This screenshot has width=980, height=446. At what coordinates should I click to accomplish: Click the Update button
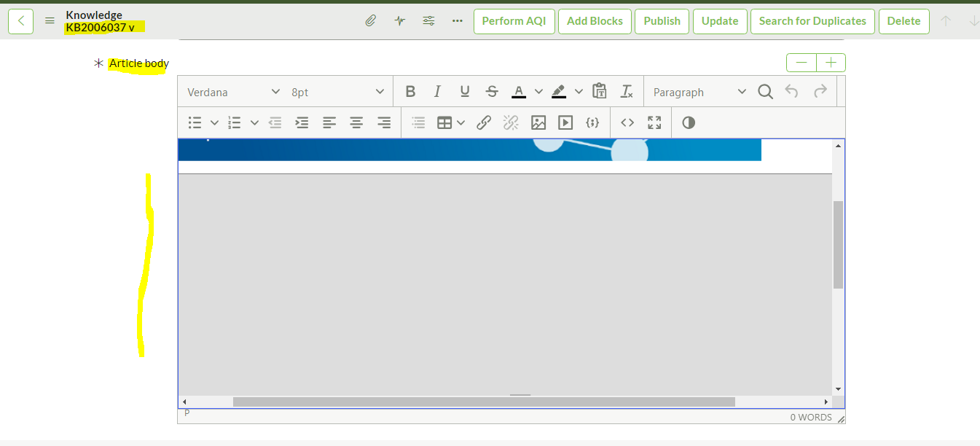(720, 21)
